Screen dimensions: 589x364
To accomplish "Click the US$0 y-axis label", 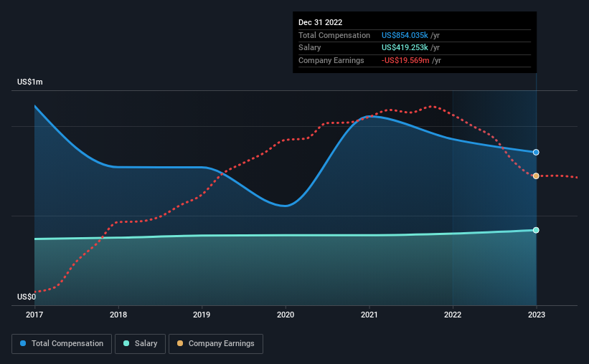I will [x=27, y=297].
